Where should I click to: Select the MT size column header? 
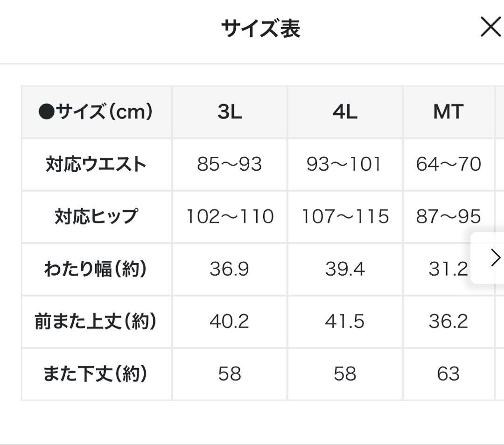point(448,112)
